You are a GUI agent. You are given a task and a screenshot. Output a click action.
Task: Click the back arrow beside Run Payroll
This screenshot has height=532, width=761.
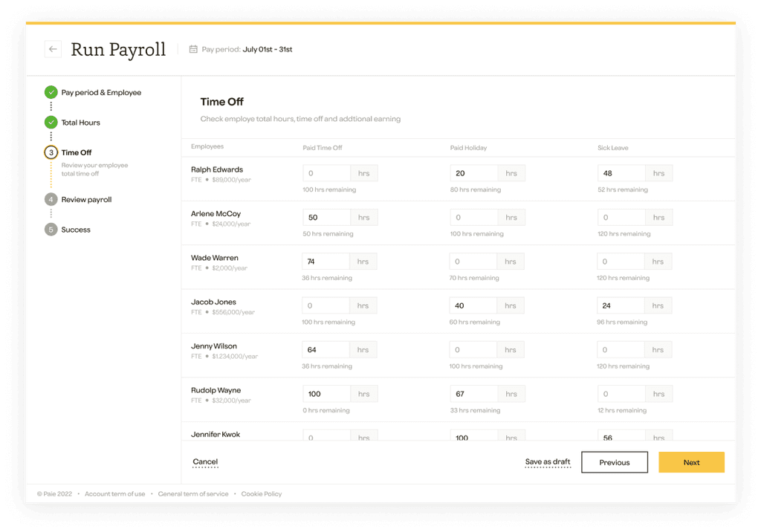pos(52,48)
